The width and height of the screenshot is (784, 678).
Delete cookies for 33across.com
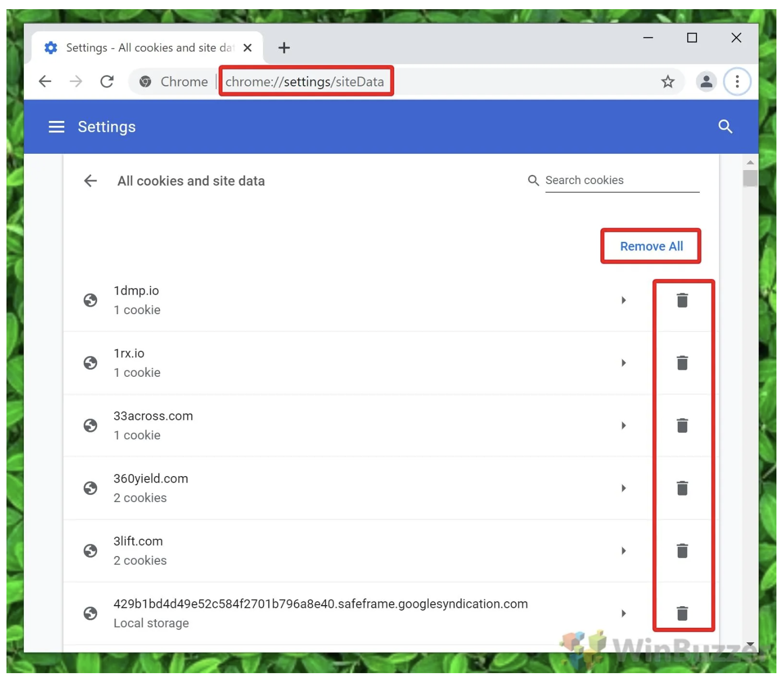click(x=682, y=425)
